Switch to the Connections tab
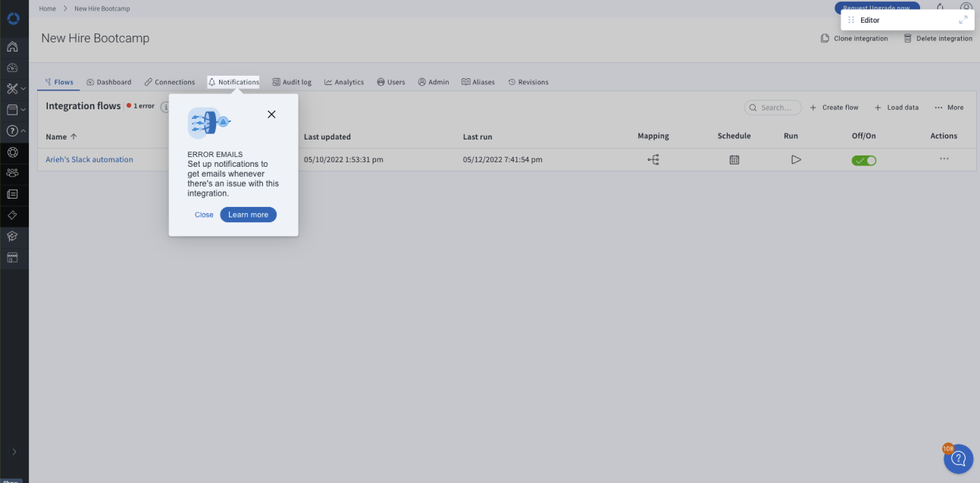This screenshot has width=980, height=483. (x=170, y=82)
